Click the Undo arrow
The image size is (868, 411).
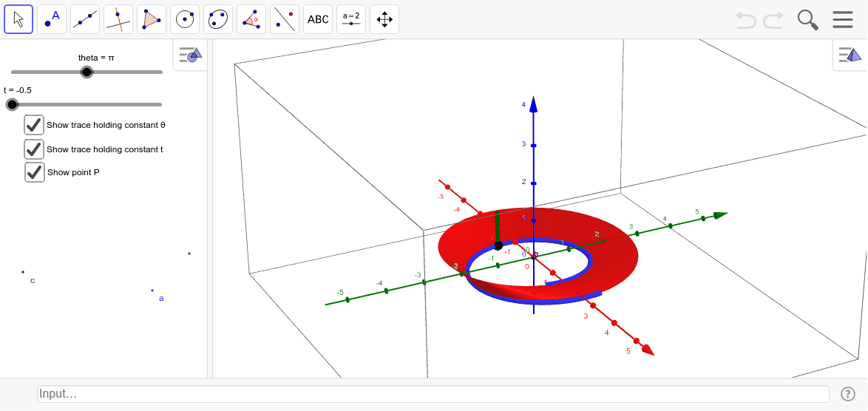[746, 20]
